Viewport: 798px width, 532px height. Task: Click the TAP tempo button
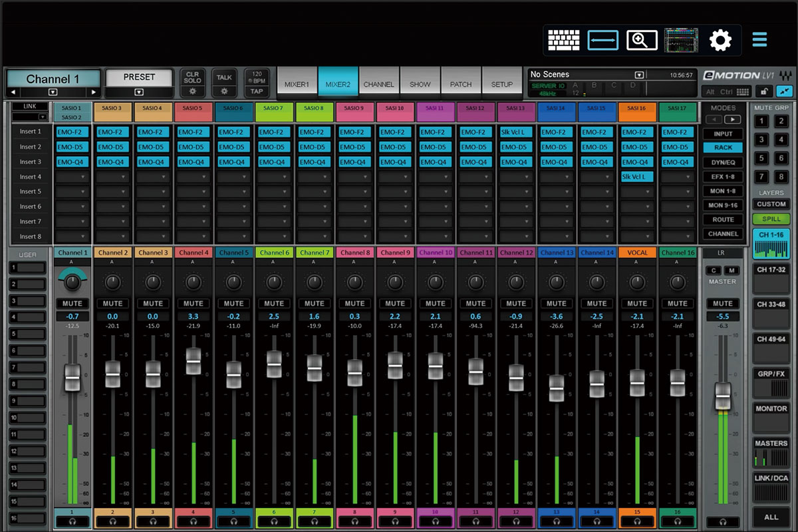(257, 92)
